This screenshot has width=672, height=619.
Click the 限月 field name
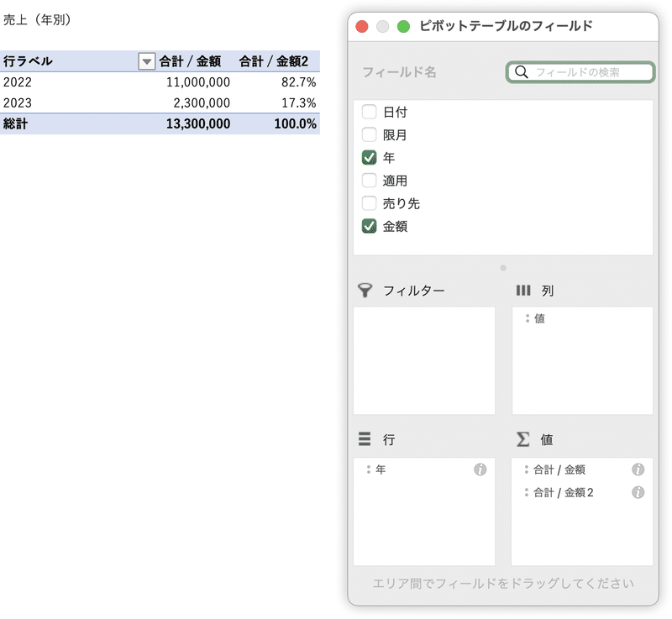click(395, 135)
